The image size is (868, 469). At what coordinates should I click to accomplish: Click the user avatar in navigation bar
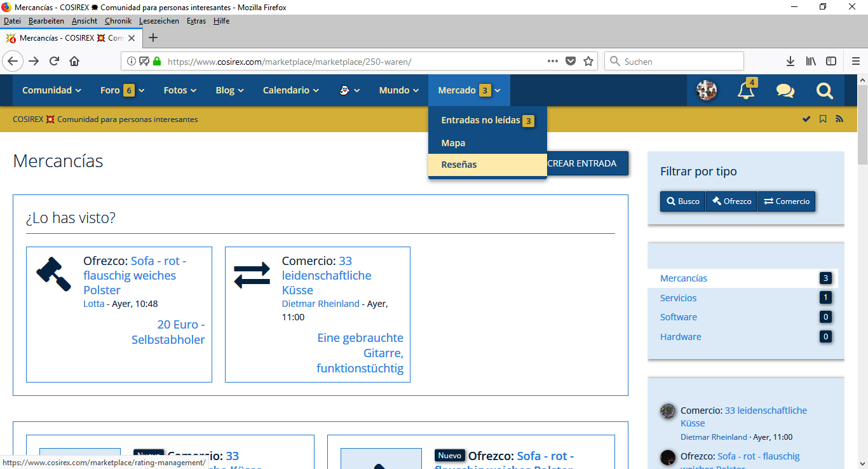coord(707,91)
